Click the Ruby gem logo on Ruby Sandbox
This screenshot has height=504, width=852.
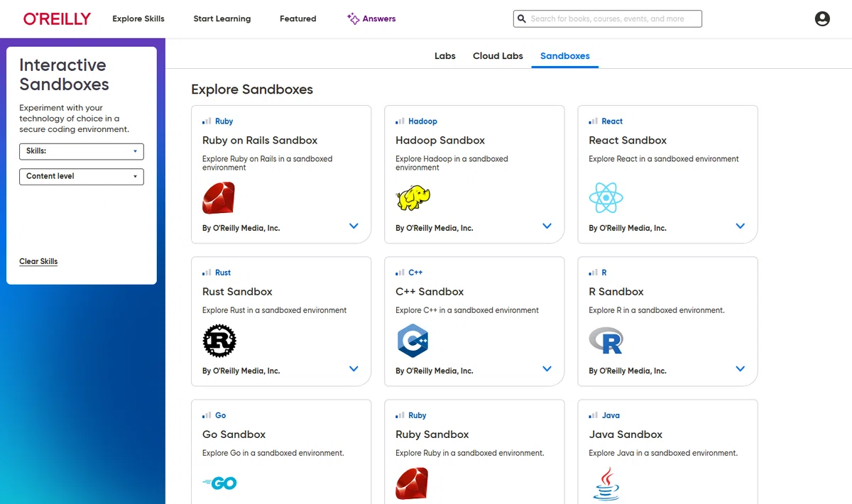(x=412, y=483)
